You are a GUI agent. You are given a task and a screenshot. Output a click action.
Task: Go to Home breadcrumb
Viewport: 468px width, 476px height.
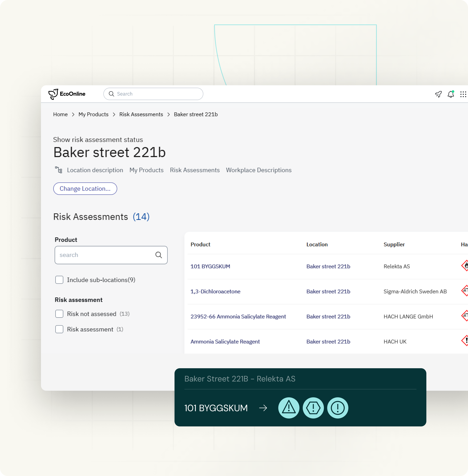60,114
